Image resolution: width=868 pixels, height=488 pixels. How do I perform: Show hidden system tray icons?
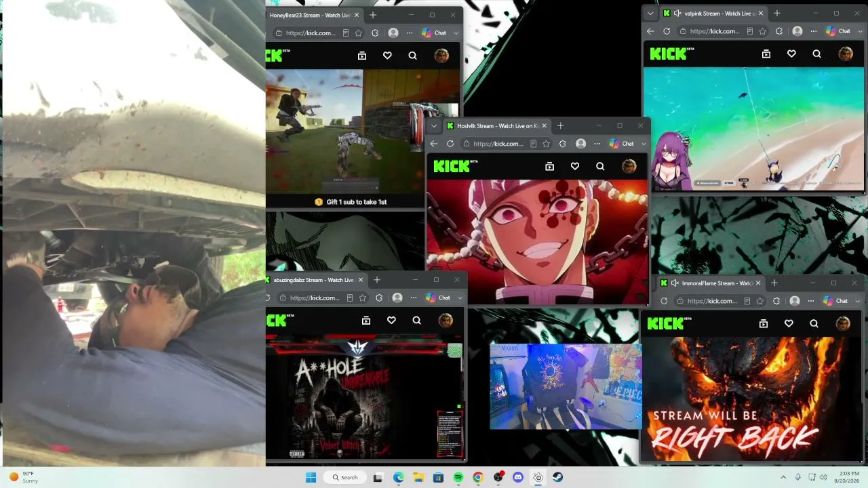click(783, 477)
